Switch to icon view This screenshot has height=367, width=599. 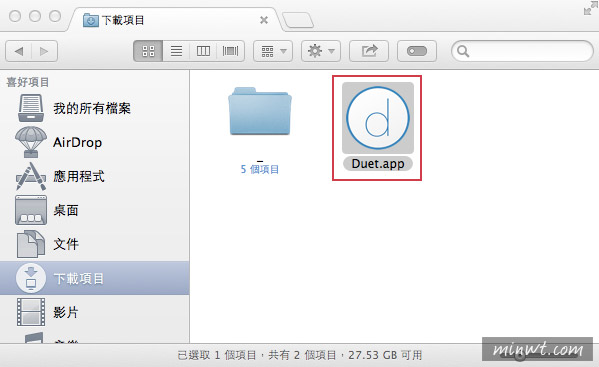point(148,51)
